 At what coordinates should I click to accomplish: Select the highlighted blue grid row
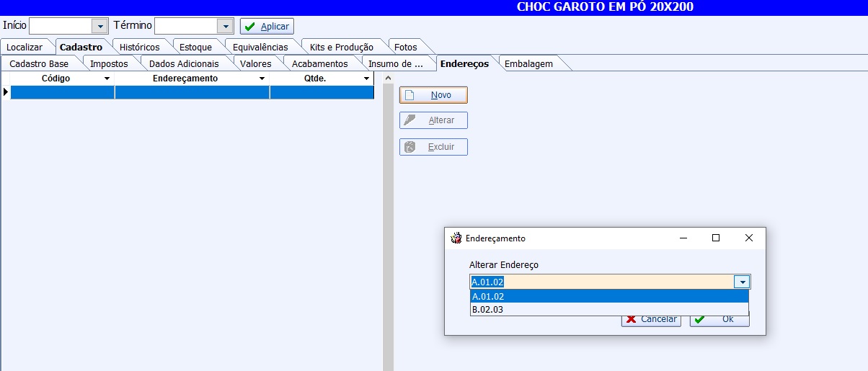pos(192,92)
